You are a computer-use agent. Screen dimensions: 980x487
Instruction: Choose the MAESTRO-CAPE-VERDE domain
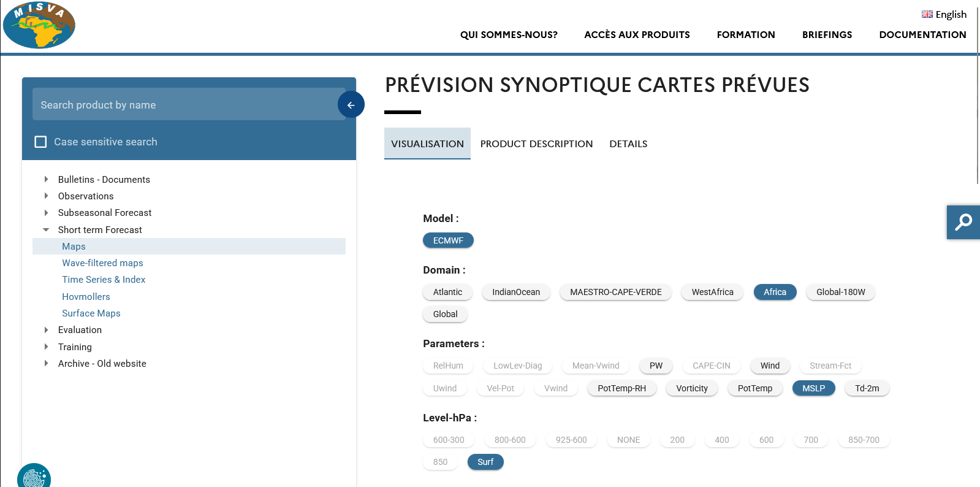(616, 292)
